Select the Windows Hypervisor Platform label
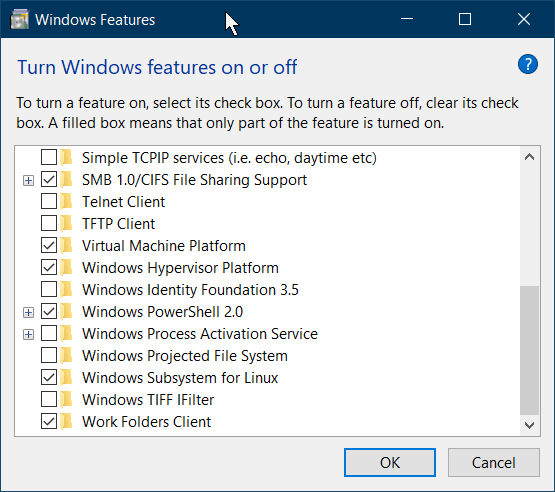This screenshot has height=492, width=555. pyautogui.click(x=181, y=268)
